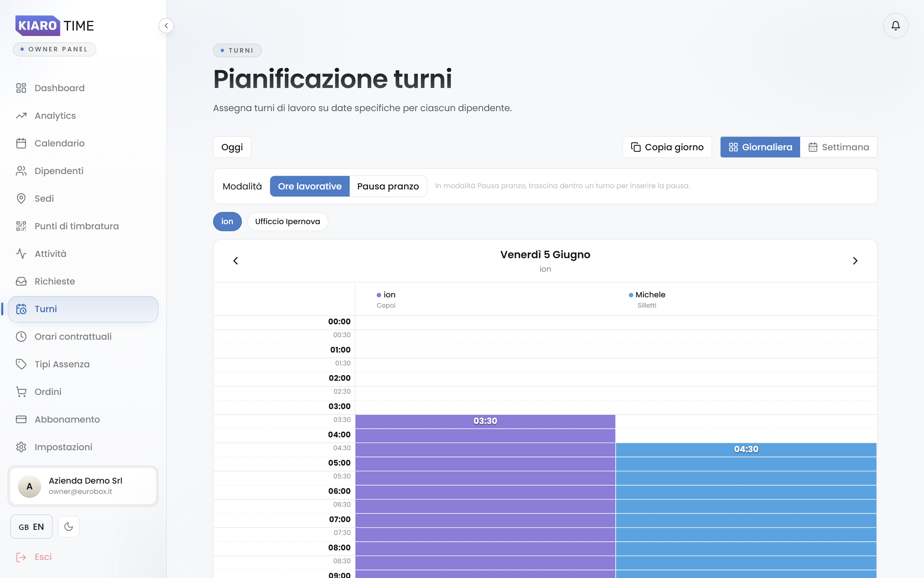This screenshot has height=578, width=924.
Task: Click the Sedi location pin icon
Action: click(x=21, y=198)
